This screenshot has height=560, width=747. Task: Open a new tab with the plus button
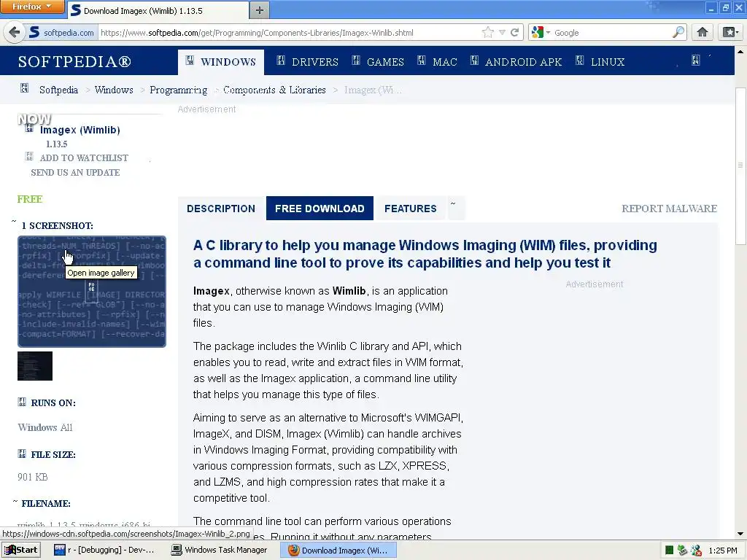pos(259,10)
